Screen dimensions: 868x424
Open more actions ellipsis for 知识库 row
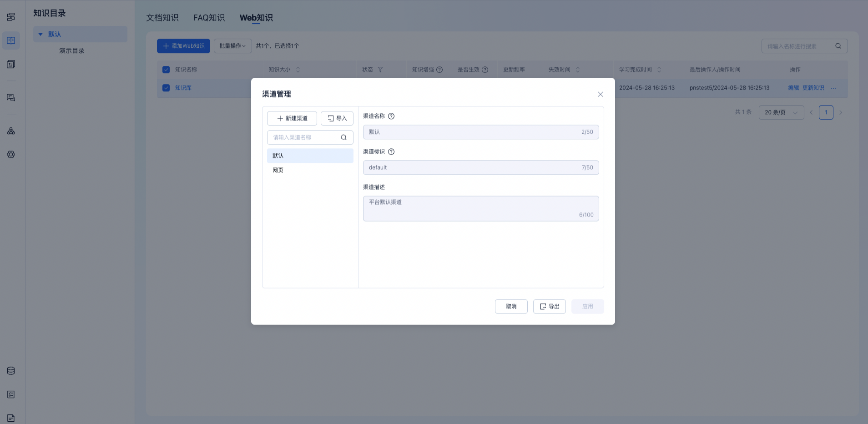click(833, 88)
